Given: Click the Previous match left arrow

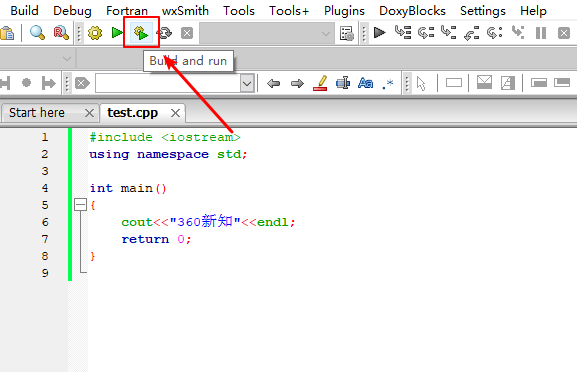Looking at the screenshot, I should pos(273,84).
